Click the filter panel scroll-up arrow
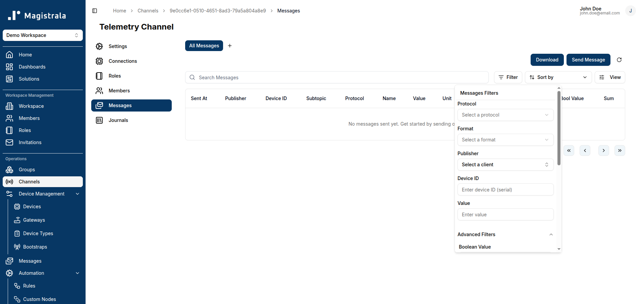644x304 pixels. point(559,88)
